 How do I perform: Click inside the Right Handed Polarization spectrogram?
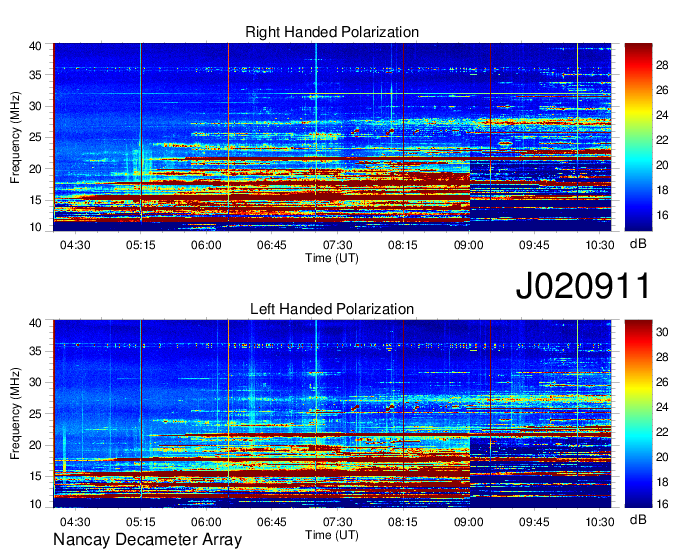(x=332, y=137)
